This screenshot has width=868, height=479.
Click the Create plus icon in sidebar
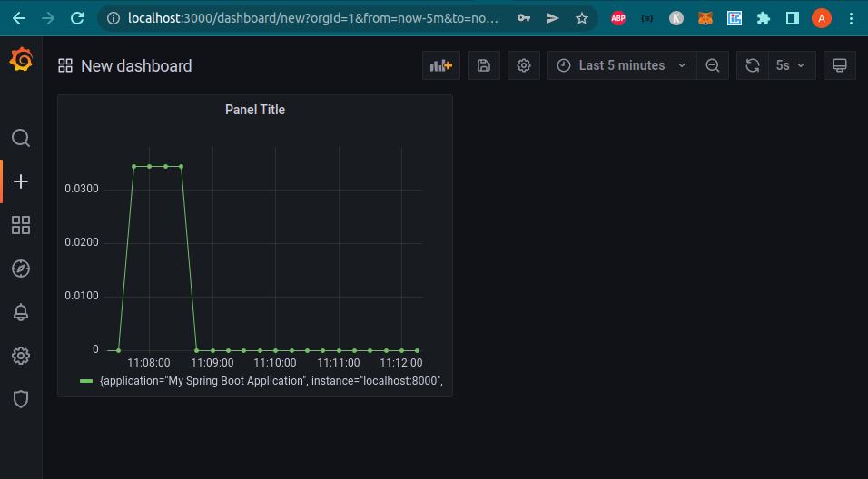pos(21,181)
